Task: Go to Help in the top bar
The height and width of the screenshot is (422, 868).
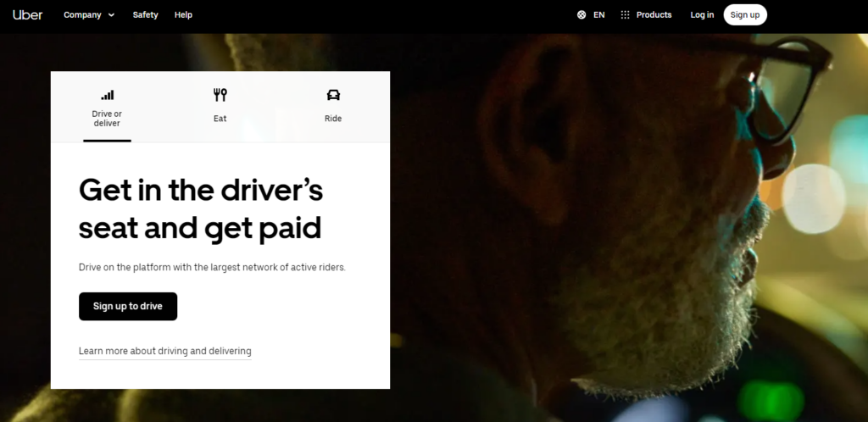Action: click(x=183, y=14)
